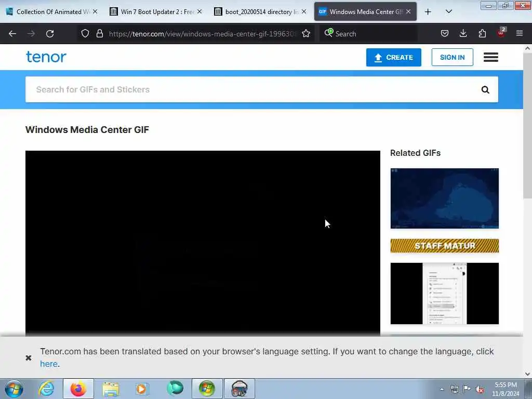Image resolution: width=532 pixels, height=399 pixels.
Task: Open the Firefox application hamburger menu
Action: (x=520, y=33)
